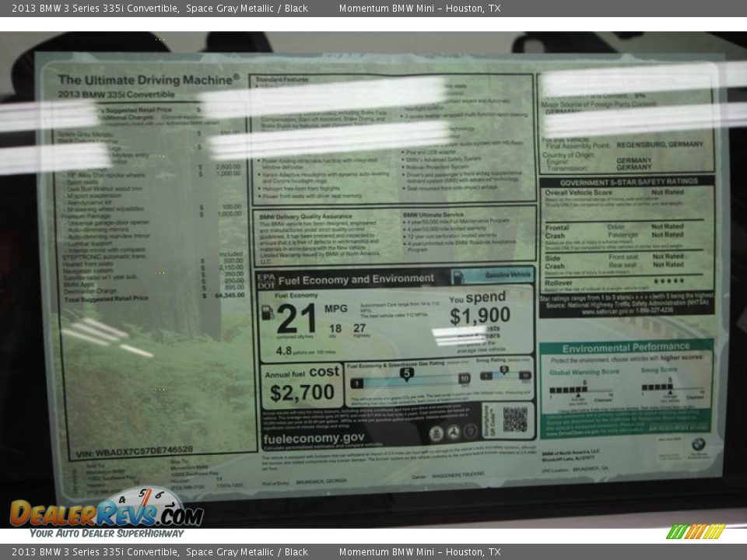The width and height of the screenshot is (747, 560).
Task: Click the 'Fuel Economy and Environment' header
Action: [356, 279]
